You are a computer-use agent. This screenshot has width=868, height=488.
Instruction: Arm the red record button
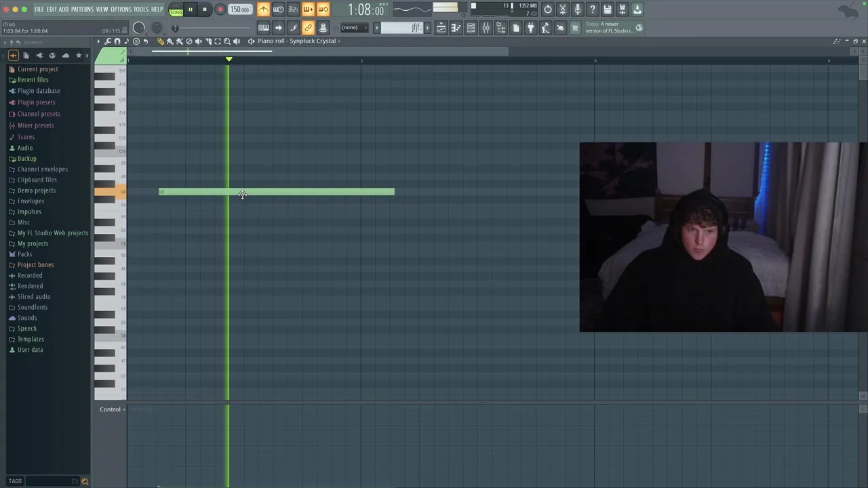coord(220,9)
